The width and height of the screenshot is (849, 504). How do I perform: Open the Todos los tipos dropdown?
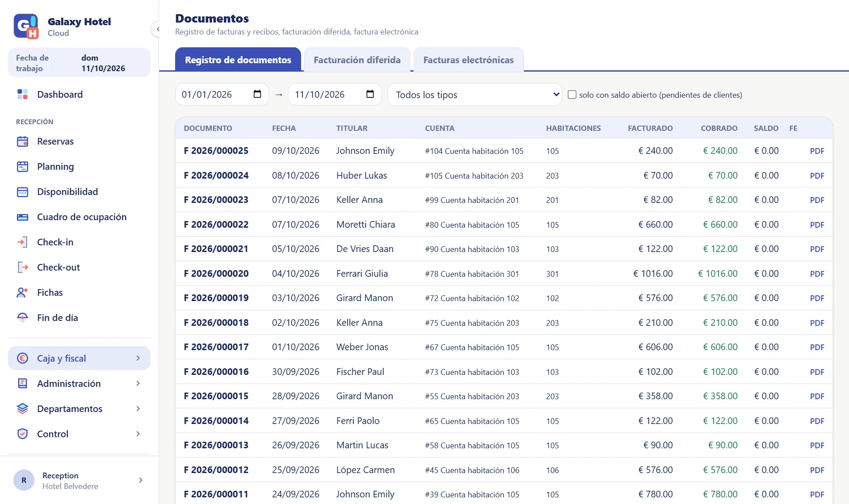474,95
